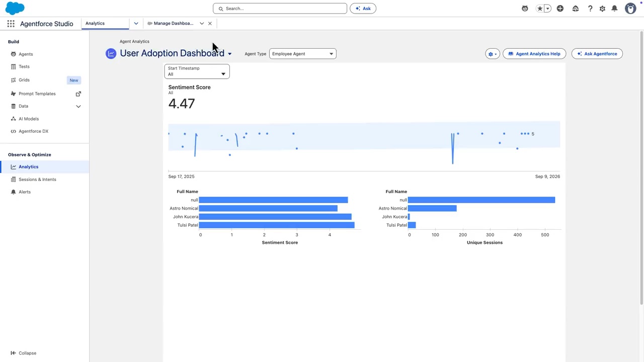644x362 pixels.
Task: Open the Agent Type Employee Agent combobox
Action: tap(302, 54)
